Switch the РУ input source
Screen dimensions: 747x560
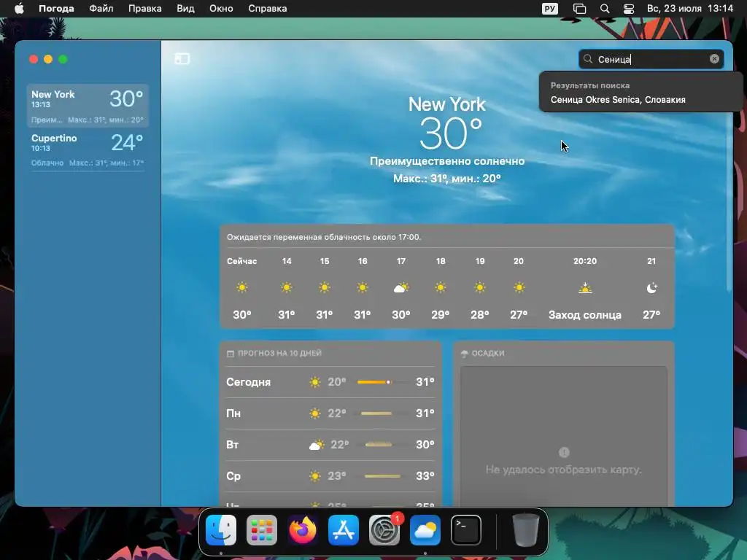point(550,8)
